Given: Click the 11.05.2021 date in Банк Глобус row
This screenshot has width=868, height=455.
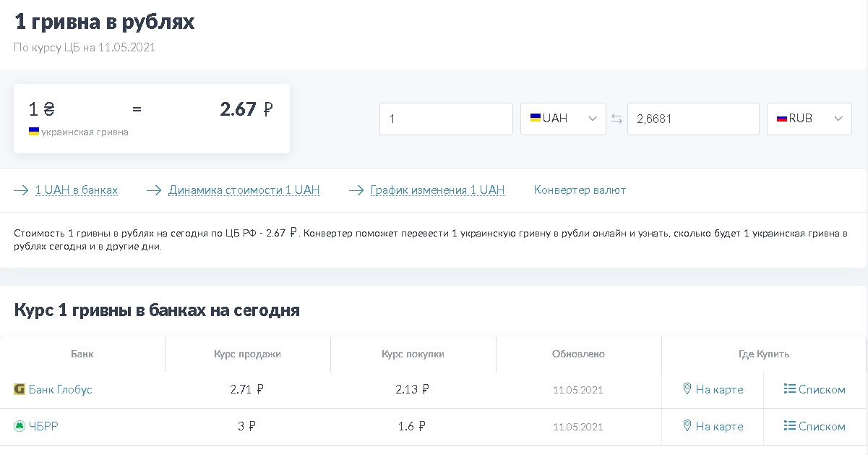Looking at the screenshot, I should tap(578, 390).
